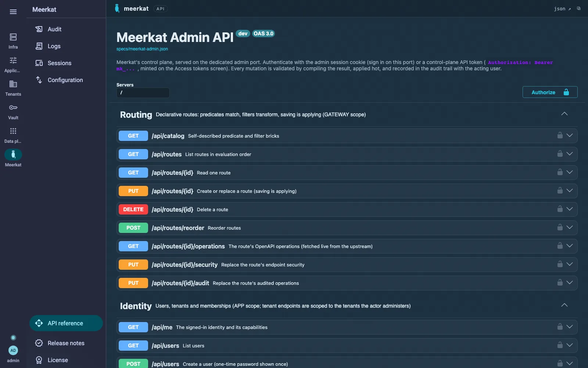Open the hamburger menu icon

click(x=13, y=12)
